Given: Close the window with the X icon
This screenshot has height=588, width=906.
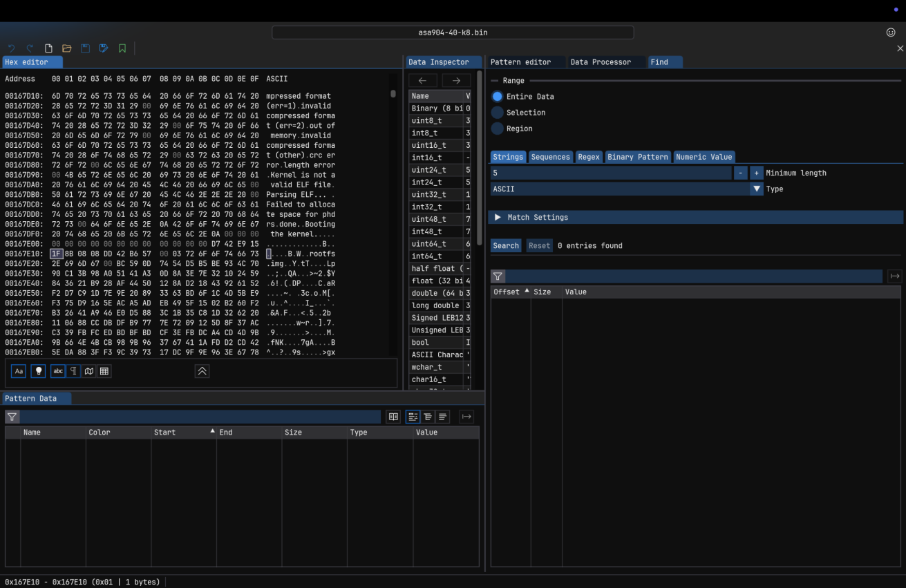Looking at the screenshot, I should click(x=900, y=48).
